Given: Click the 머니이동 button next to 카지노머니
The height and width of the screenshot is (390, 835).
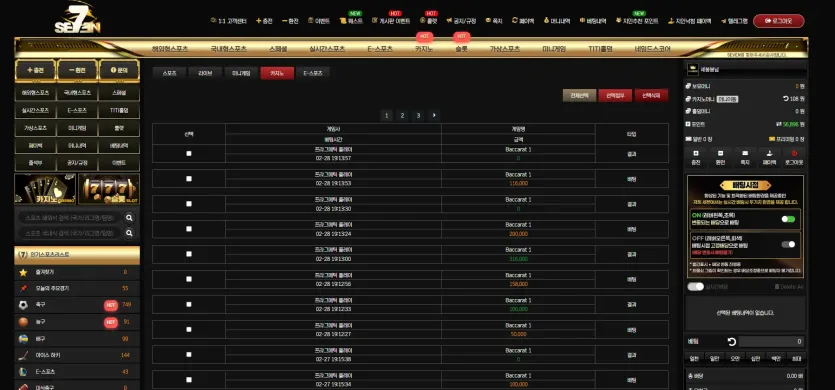Looking at the screenshot, I should [x=727, y=99].
